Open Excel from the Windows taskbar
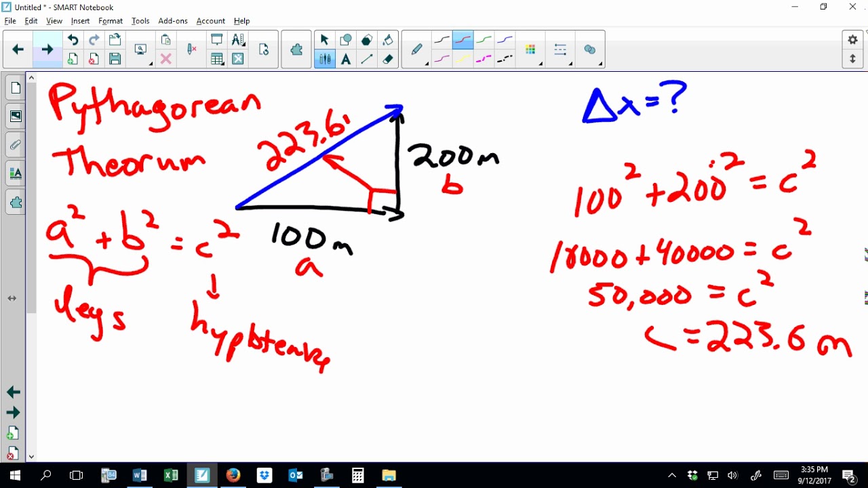 (171, 475)
